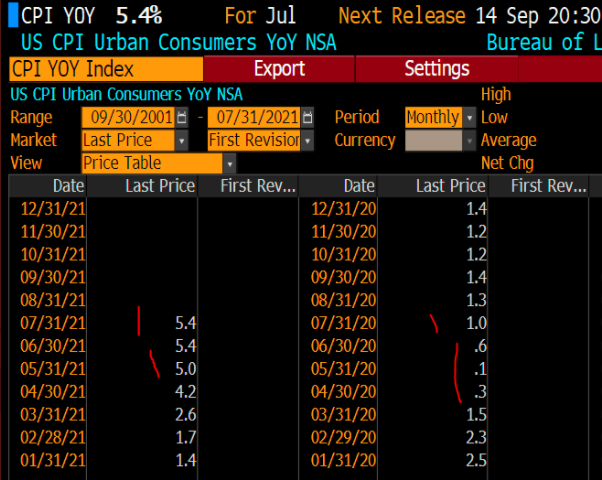Select the CPI YOY Index tab
This screenshot has height=480, width=602.
(104, 69)
